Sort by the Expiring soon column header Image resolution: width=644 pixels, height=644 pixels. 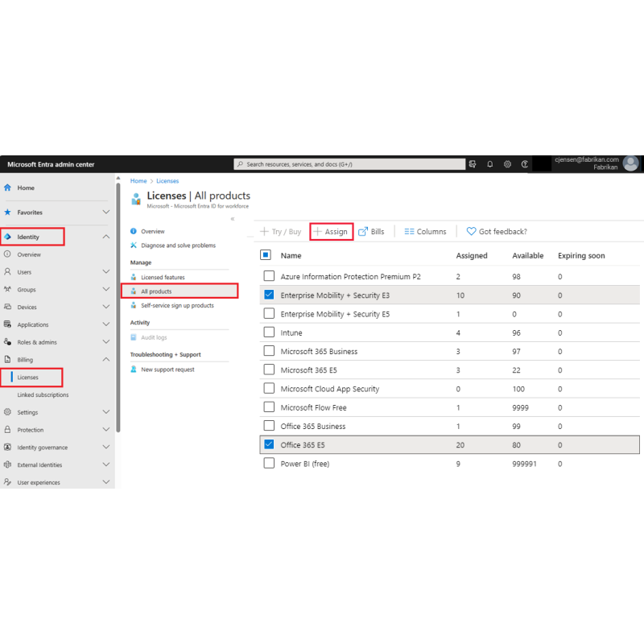(581, 255)
